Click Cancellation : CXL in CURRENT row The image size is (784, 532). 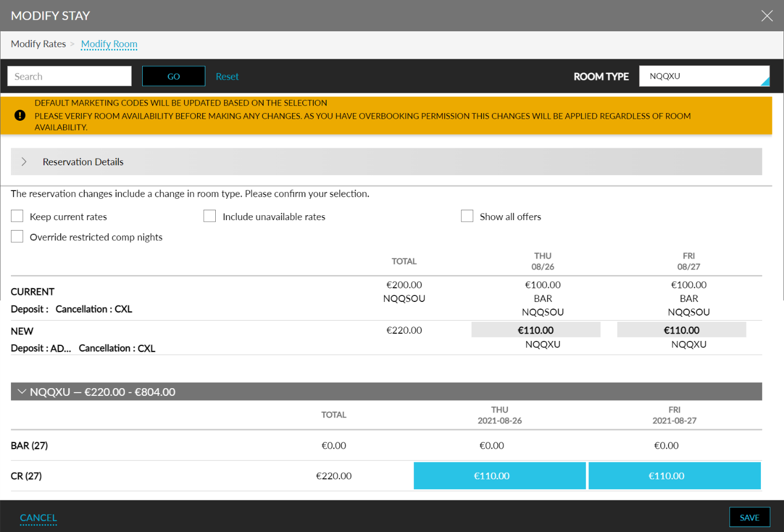94,309
